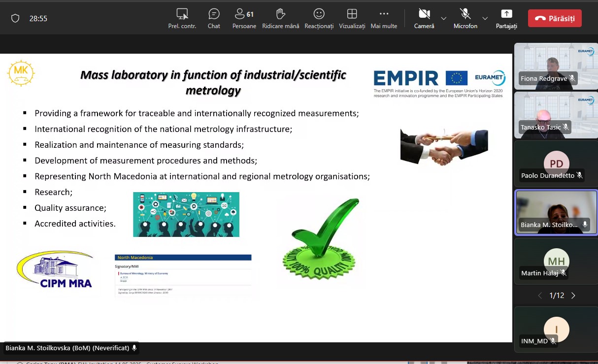Open the Chat panel

click(214, 18)
